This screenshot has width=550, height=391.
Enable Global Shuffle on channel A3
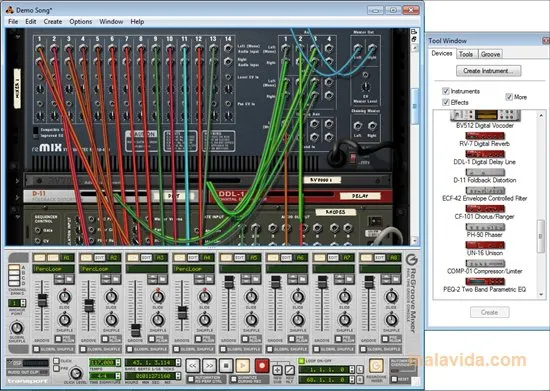tap(129, 349)
